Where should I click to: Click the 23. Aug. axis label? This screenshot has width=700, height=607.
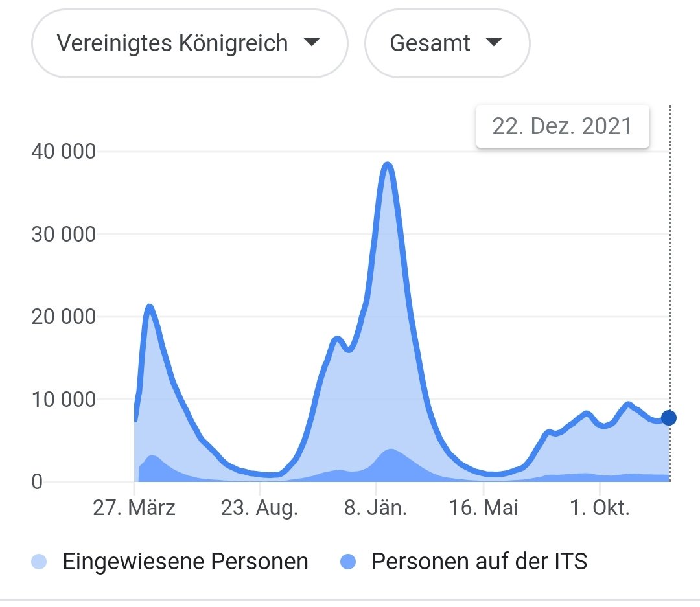point(259,508)
